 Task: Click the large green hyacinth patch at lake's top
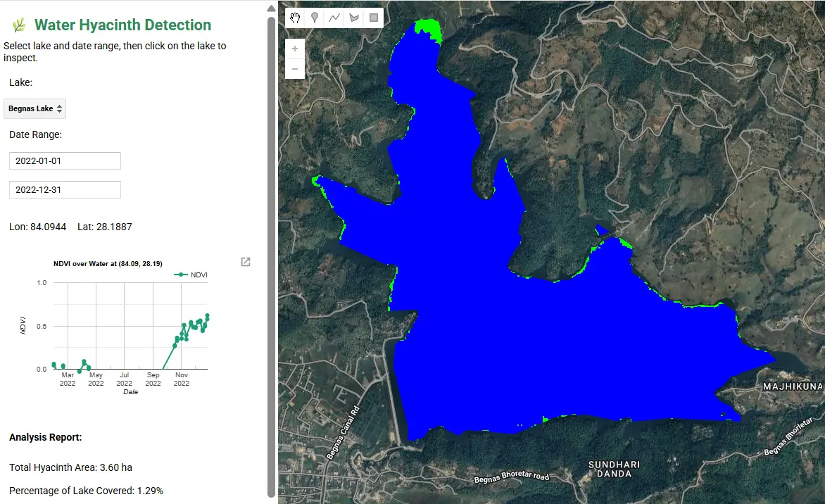click(427, 28)
